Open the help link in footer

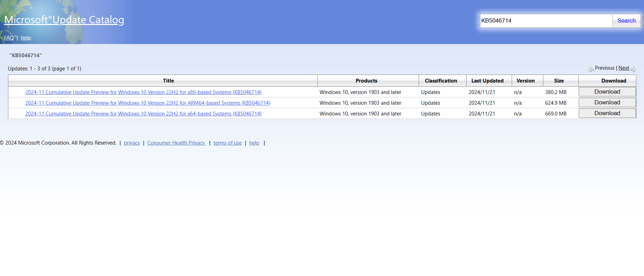pyautogui.click(x=254, y=143)
